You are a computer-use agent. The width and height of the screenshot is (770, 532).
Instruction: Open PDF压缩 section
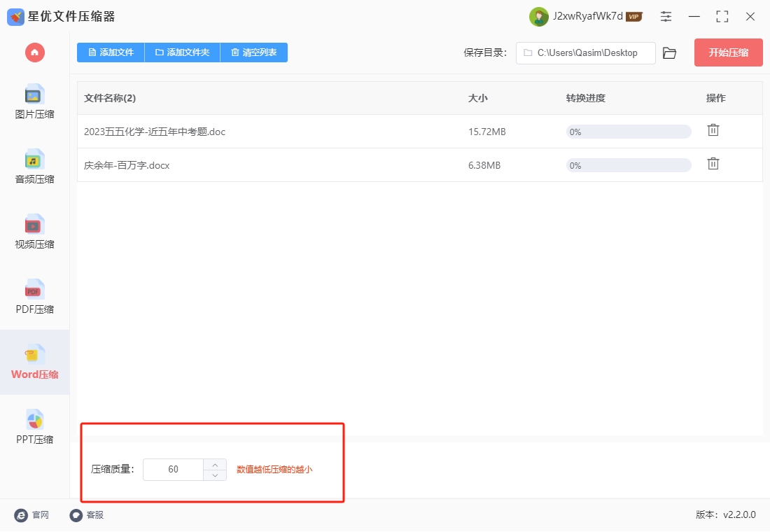coord(34,297)
